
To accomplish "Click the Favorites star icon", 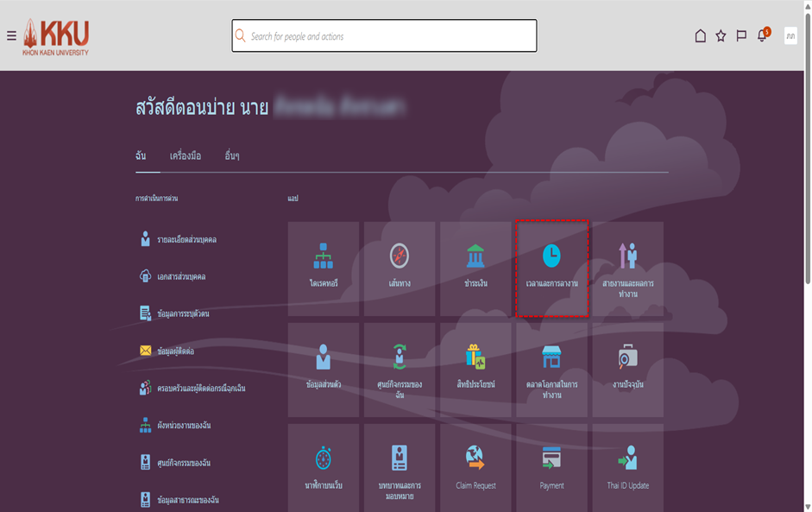I will coord(721,36).
